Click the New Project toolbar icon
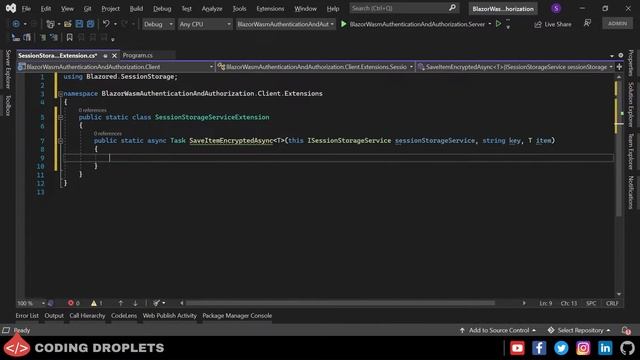640x360 pixels. coord(50,24)
